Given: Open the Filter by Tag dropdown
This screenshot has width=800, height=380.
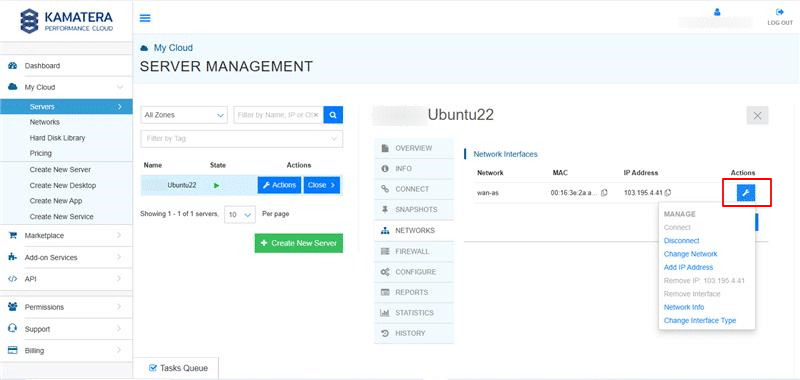Looking at the screenshot, I should 241,139.
